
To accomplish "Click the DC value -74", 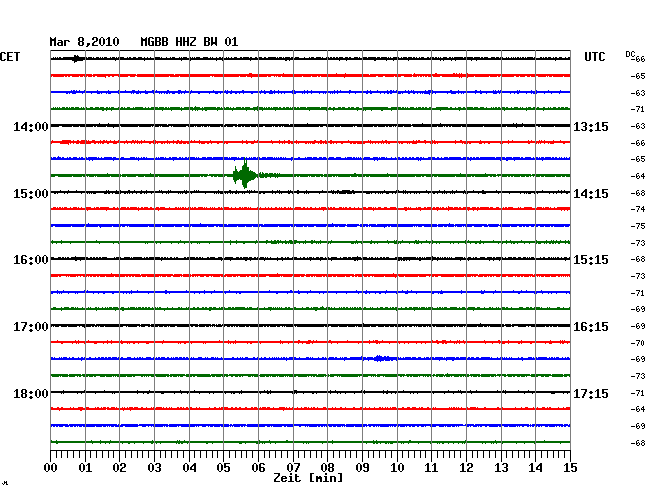I will click(x=638, y=209).
